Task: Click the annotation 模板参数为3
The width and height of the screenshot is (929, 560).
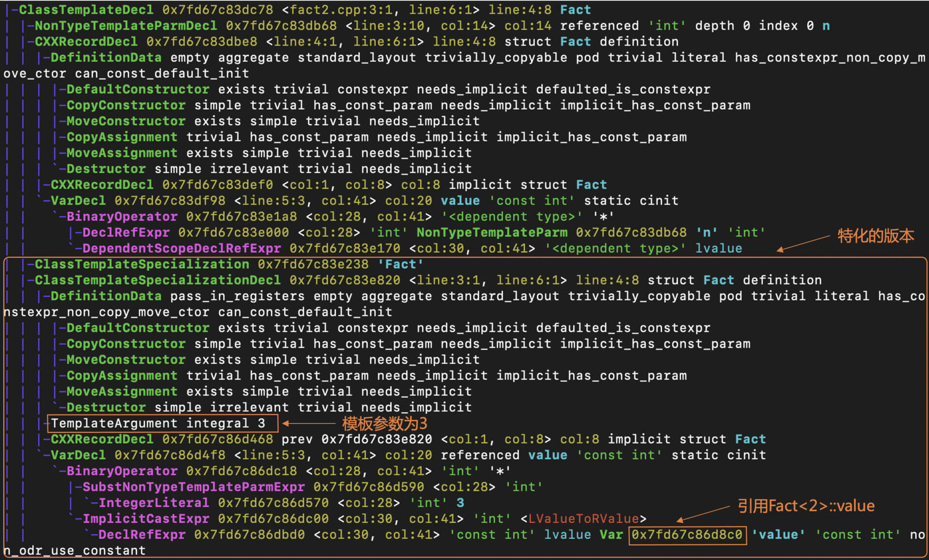Action: pos(384,424)
